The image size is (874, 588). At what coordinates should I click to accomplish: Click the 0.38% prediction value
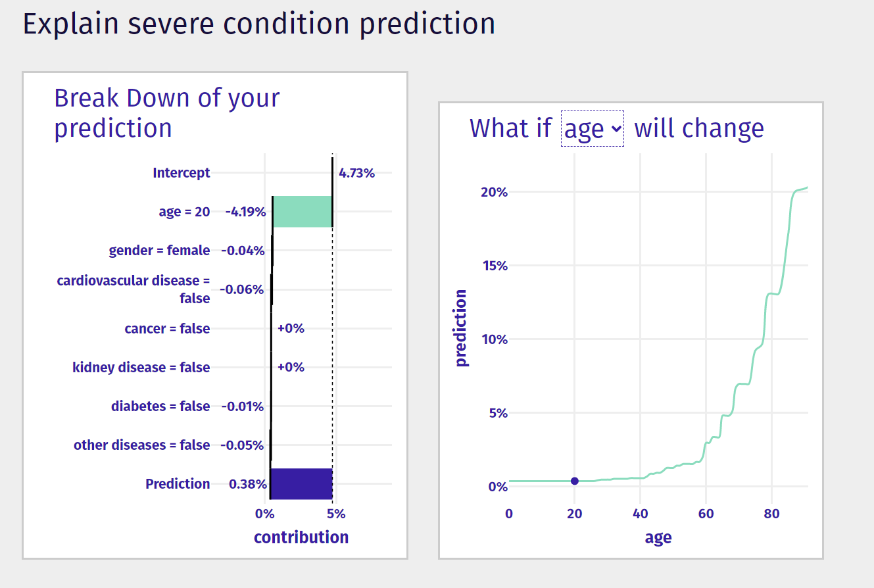tap(247, 484)
